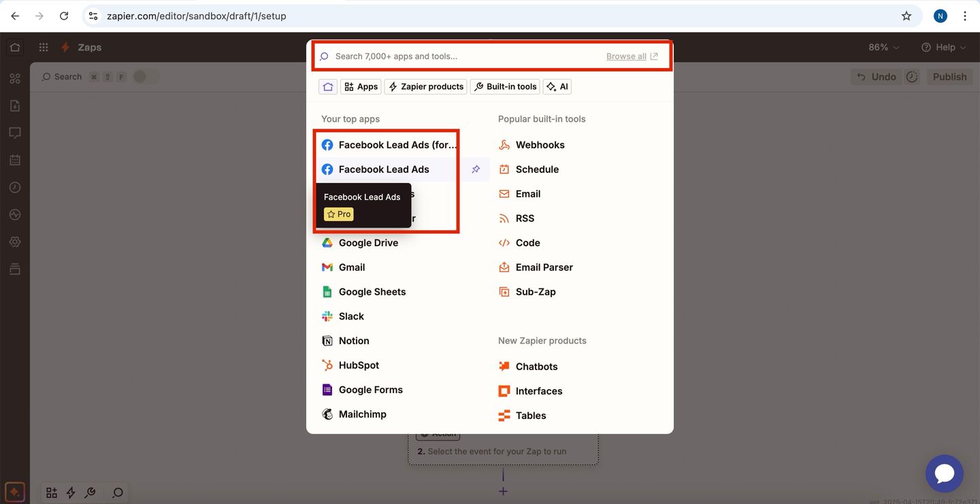Open the chat support bubble
Image resolution: width=980 pixels, height=504 pixels.
(x=945, y=474)
